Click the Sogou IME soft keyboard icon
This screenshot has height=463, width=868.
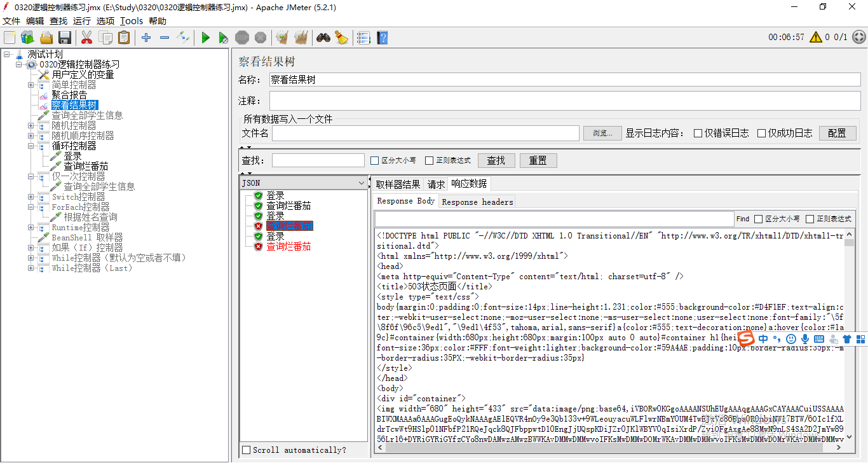818,340
